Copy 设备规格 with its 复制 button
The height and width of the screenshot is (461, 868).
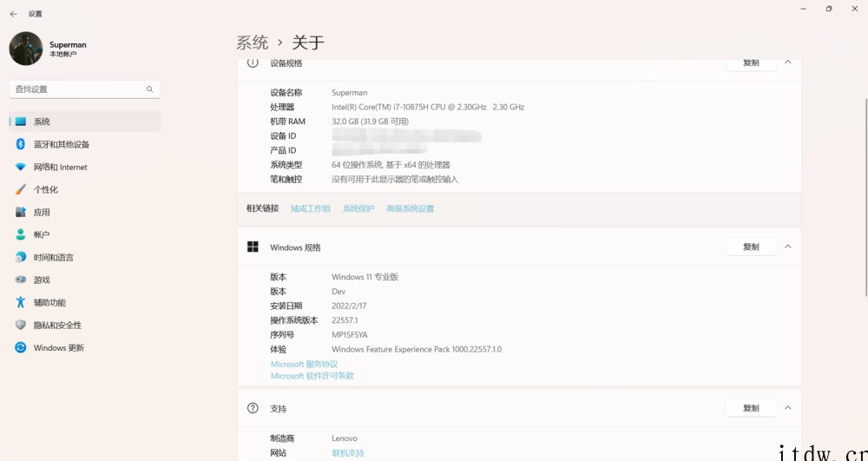751,63
